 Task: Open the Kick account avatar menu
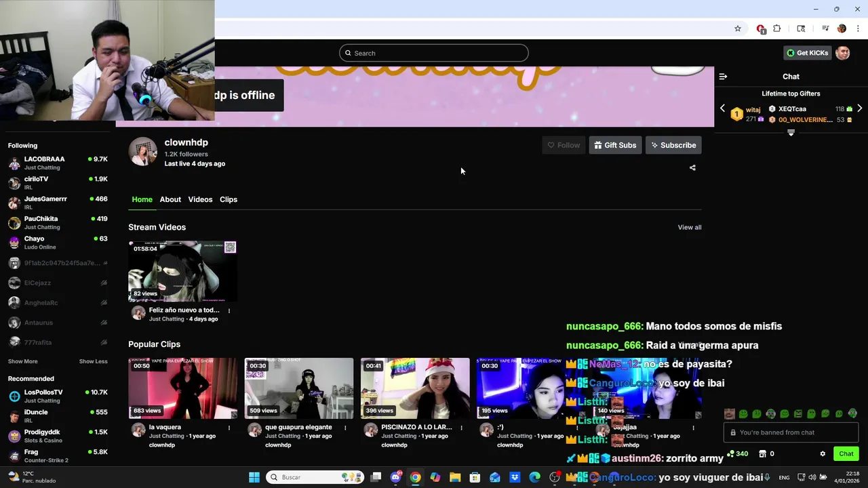point(843,53)
